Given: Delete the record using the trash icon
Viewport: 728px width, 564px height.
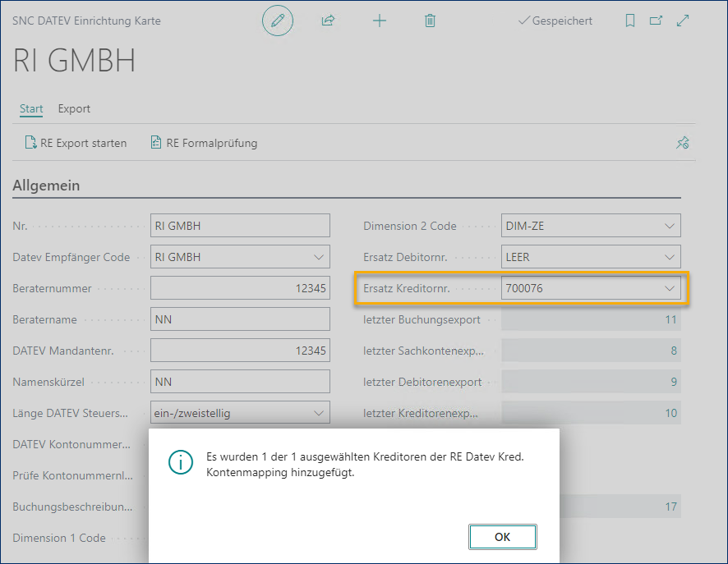Looking at the screenshot, I should pos(430,21).
